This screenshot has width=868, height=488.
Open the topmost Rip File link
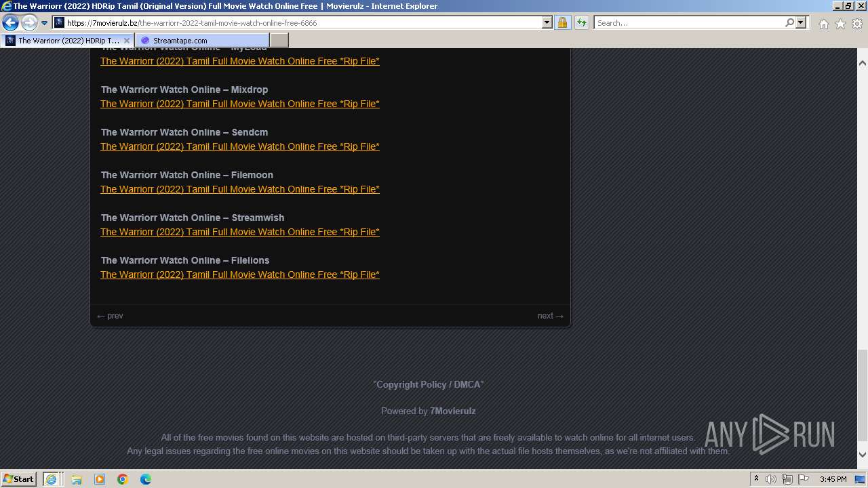tap(240, 61)
